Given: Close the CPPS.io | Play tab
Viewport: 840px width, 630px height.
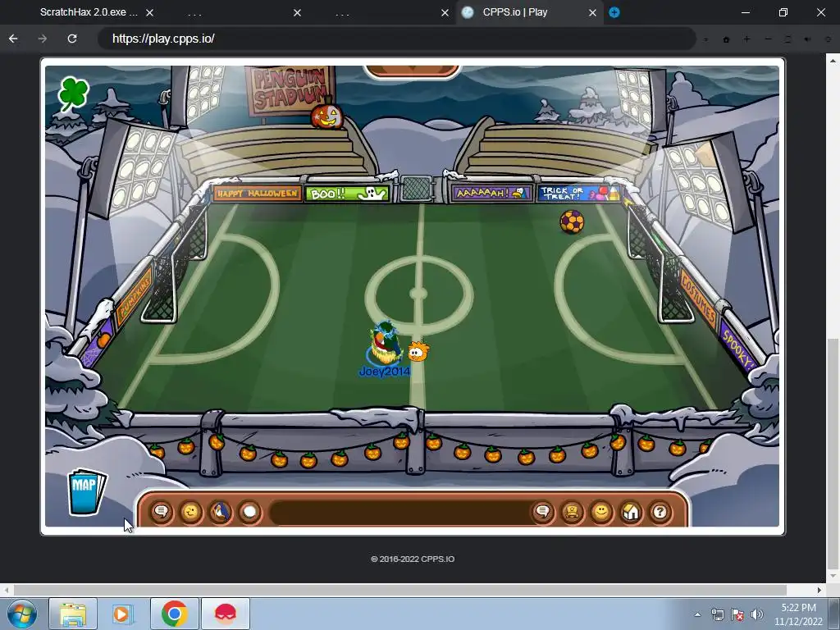Looking at the screenshot, I should (x=592, y=13).
